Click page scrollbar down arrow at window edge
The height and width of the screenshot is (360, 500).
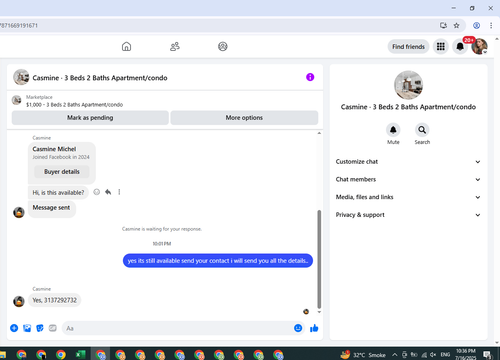[497, 342]
